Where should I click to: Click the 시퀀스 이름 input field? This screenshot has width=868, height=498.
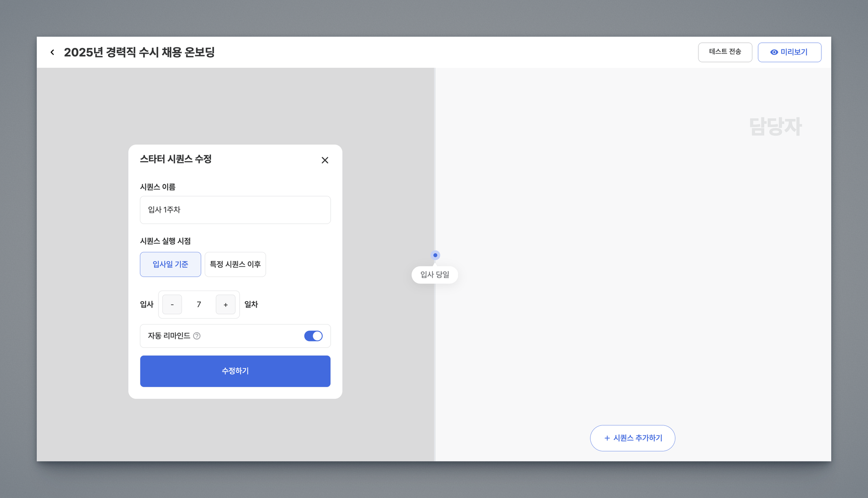click(235, 210)
